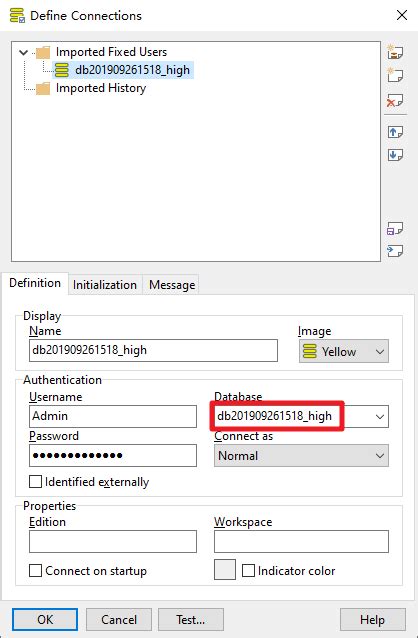Click the Export connections icon
The image size is (418, 638).
pyautogui.click(x=395, y=229)
